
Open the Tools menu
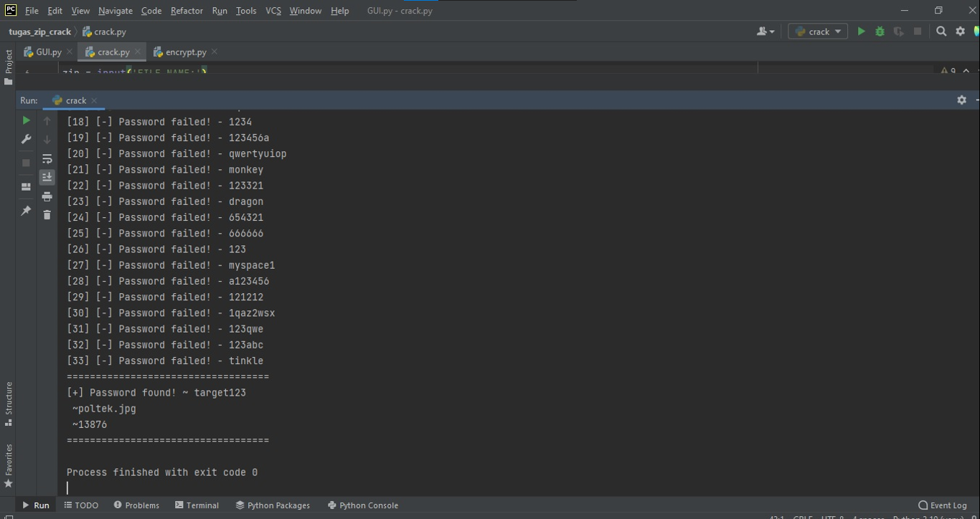coord(246,11)
